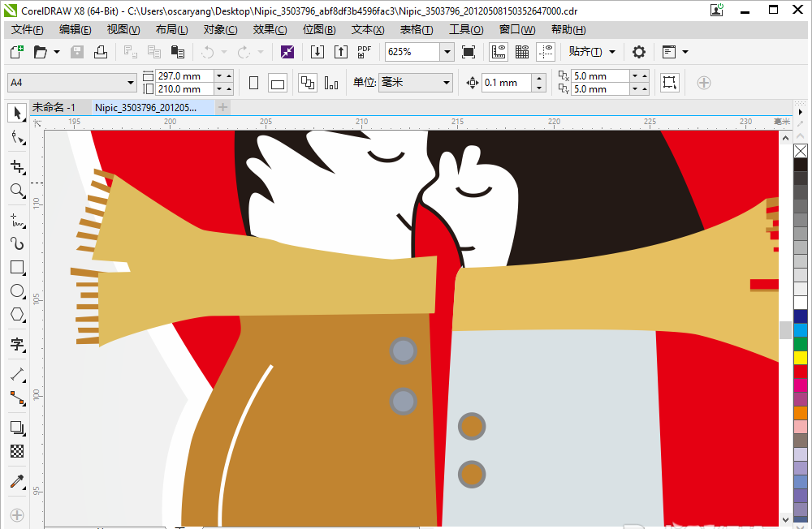Pick the yellow swatch in color palette
The height and width of the screenshot is (529, 812).
[x=801, y=357]
